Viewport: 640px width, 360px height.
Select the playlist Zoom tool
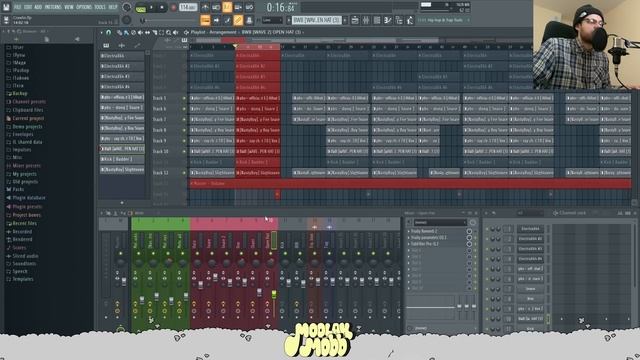[168, 32]
